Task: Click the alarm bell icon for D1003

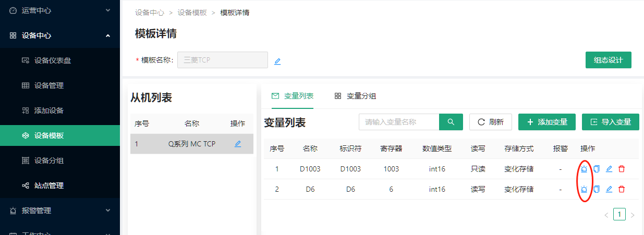Action: tap(584, 169)
